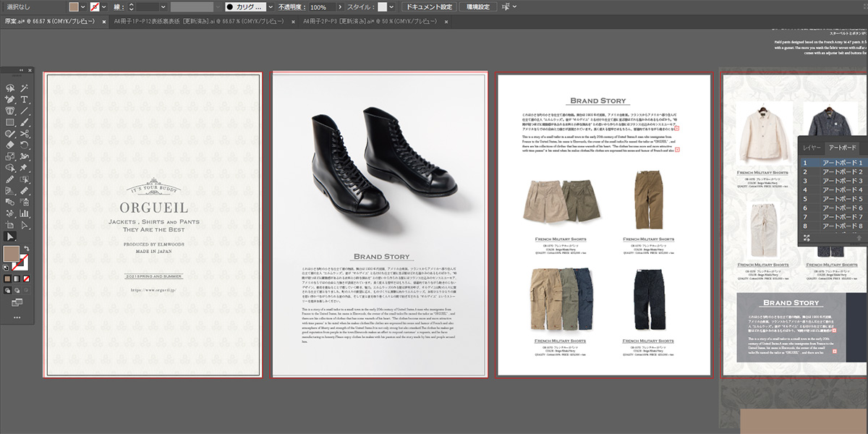Click the large fill swatch in tools panel
This screenshot has height=434, width=868.
pos(12,253)
